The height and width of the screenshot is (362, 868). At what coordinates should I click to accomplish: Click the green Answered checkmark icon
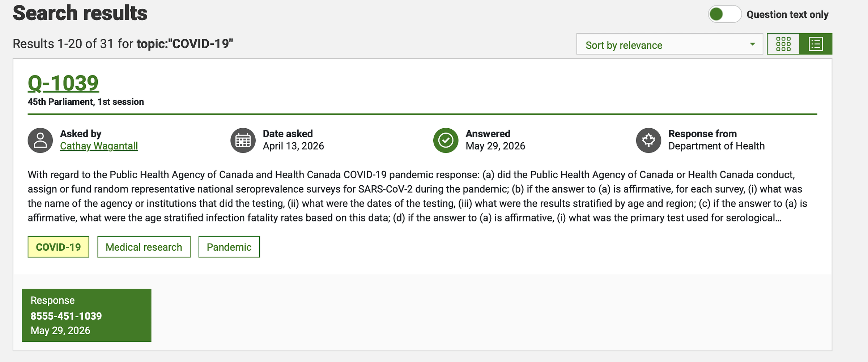pos(446,140)
